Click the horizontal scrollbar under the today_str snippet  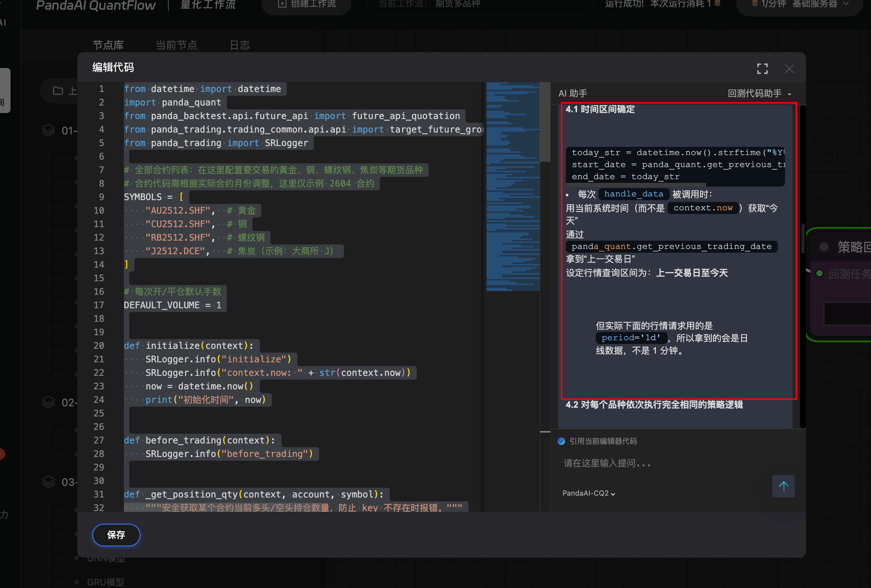(636, 185)
